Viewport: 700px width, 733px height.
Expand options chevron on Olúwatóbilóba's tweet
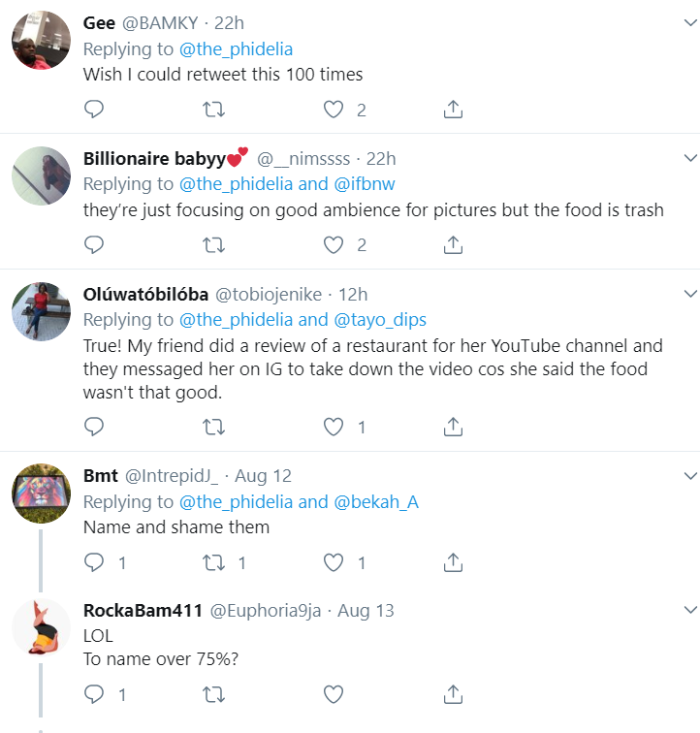(690, 294)
